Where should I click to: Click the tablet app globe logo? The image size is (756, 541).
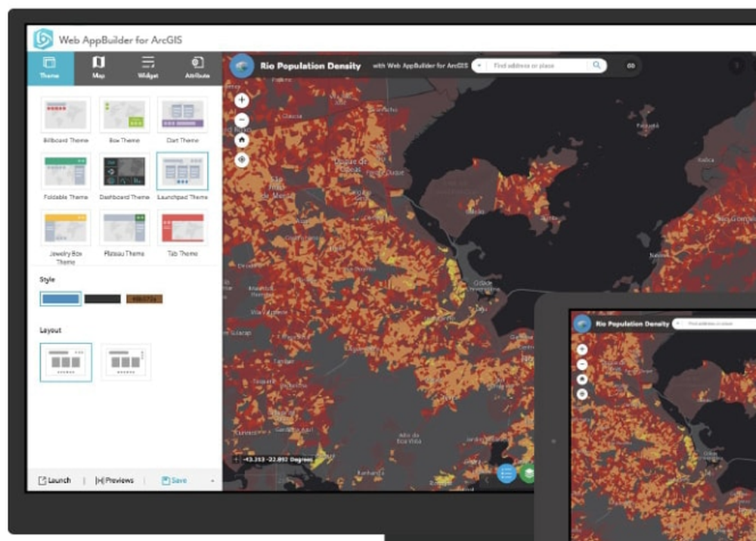pyautogui.click(x=582, y=324)
